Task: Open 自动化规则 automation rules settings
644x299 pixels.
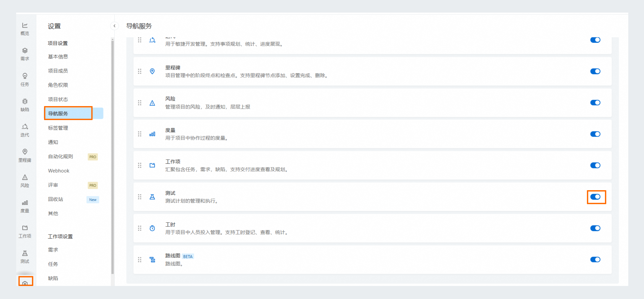Action: pos(60,156)
